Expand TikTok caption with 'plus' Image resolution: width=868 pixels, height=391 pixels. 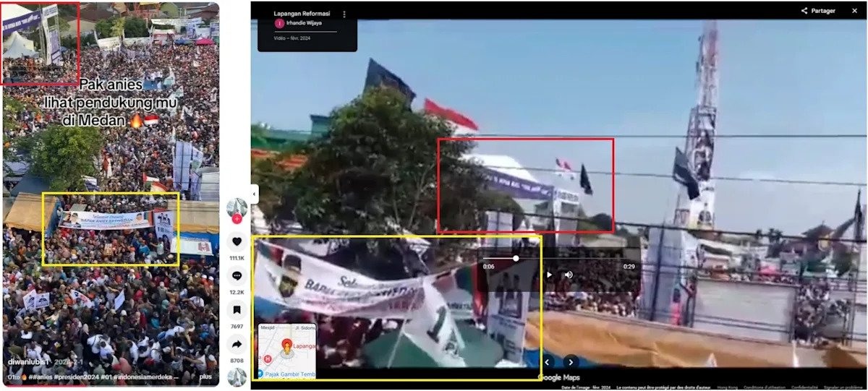pos(205,377)
